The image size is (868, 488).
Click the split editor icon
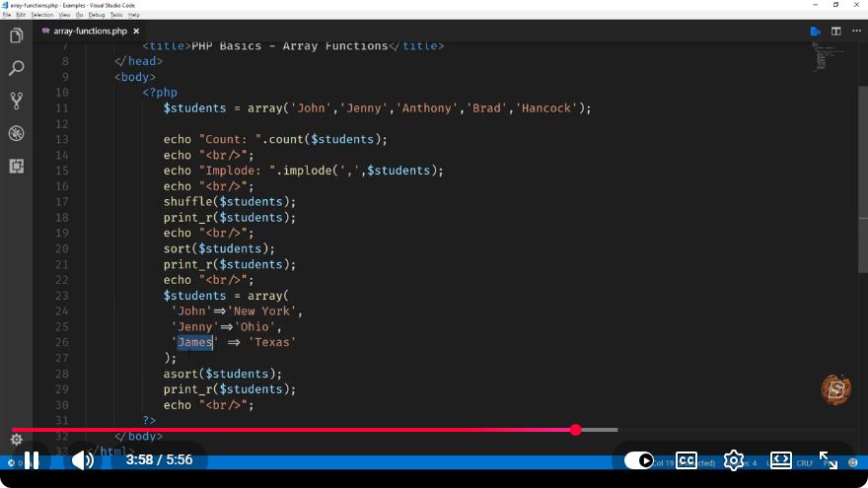835,31
